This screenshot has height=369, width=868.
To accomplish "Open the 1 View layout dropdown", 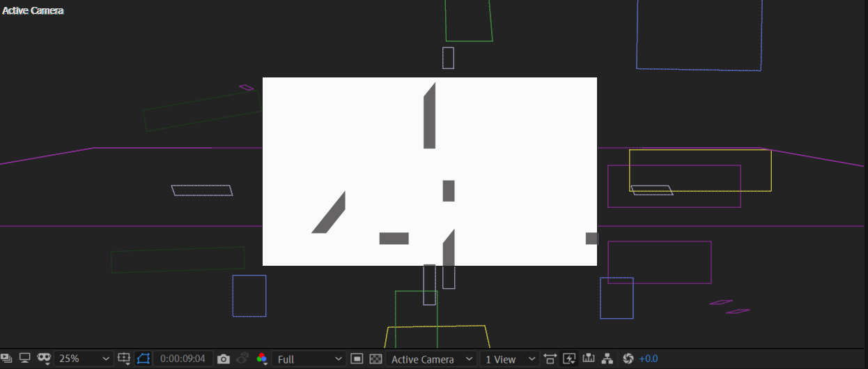I will coord(511,359).
